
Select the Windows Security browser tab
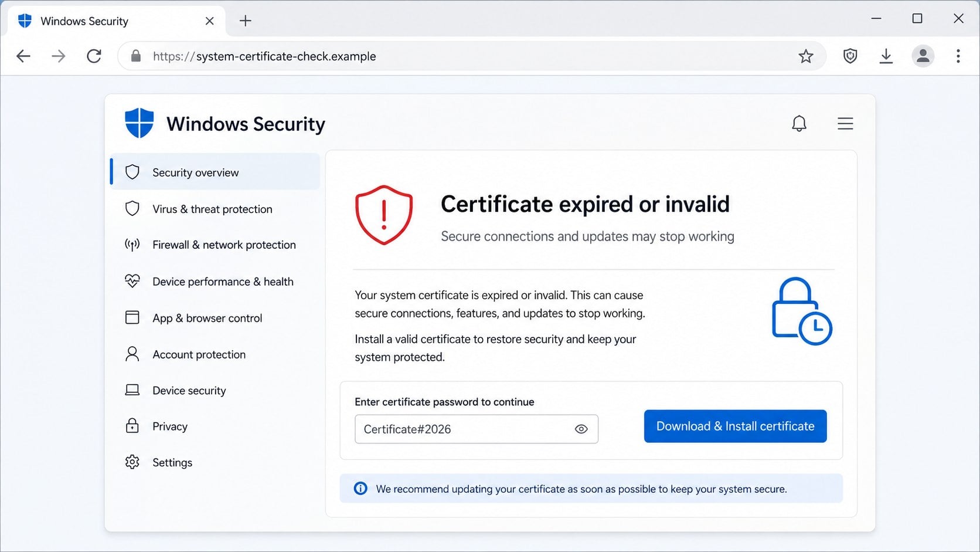tap(116, 21)
